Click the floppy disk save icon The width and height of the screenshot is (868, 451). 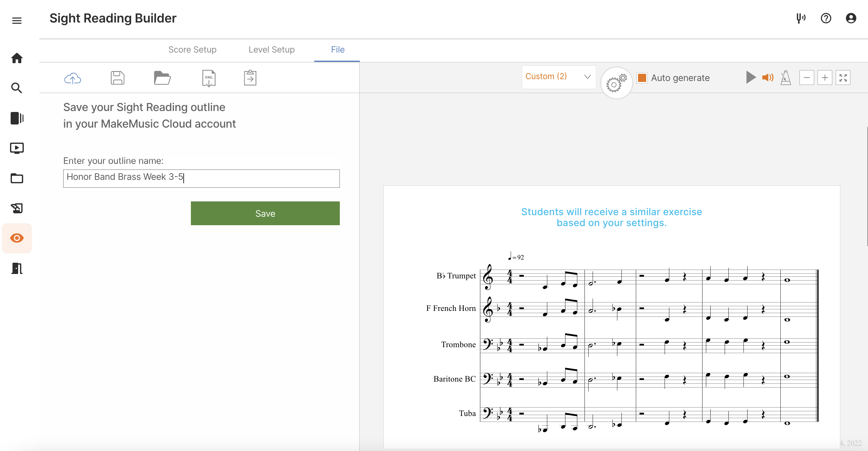(x=117, y=78)
